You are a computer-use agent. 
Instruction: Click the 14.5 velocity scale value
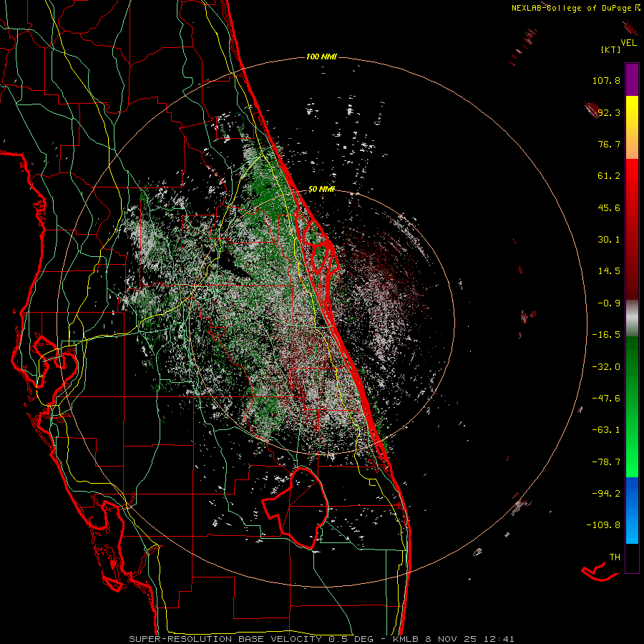click(609, 271)
